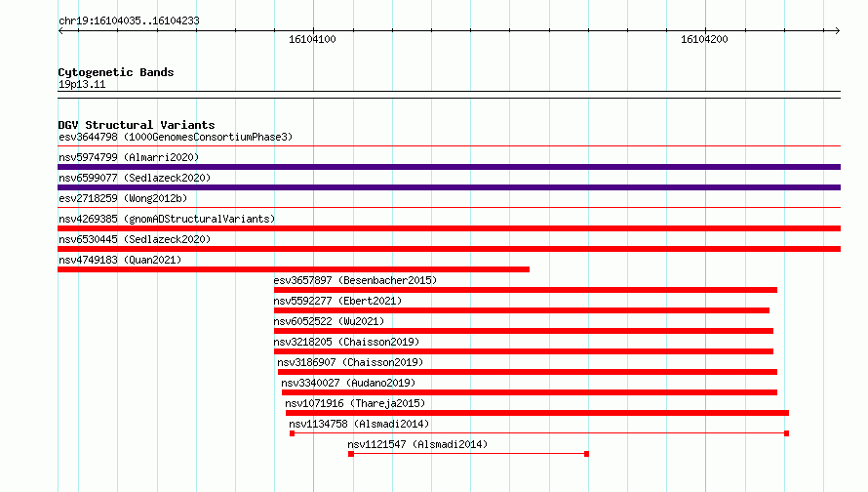The width and height of the screenshot is (868, 492).
Task: Click the red bar of nsv4749183
Action: click(x=294, y=269)
